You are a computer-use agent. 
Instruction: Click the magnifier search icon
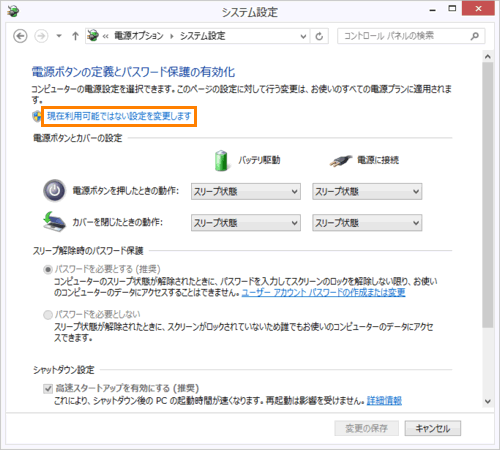tap(475, 36)
